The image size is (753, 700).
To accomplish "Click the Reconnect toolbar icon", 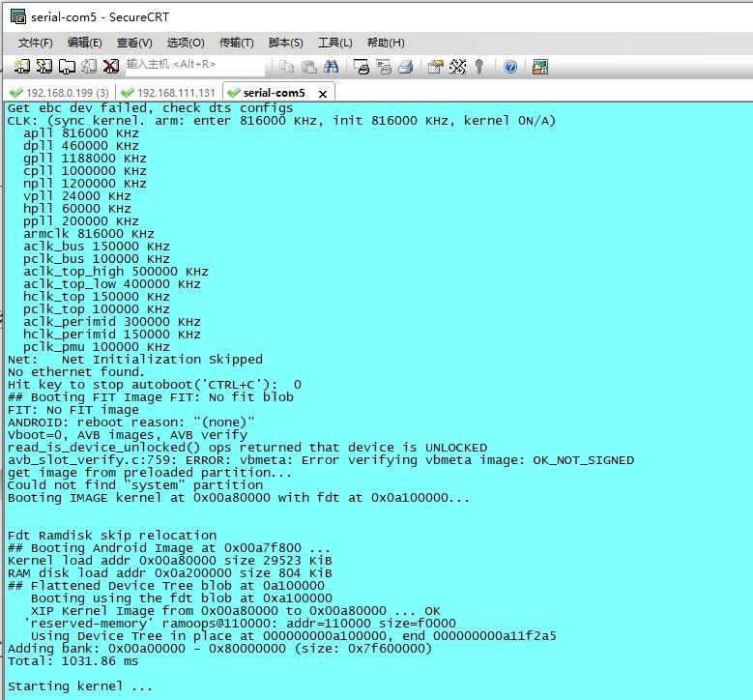I will [89, 67].
